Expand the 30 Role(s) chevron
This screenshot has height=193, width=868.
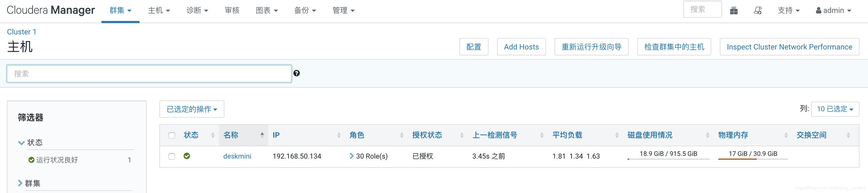click(x=351, y=156)
